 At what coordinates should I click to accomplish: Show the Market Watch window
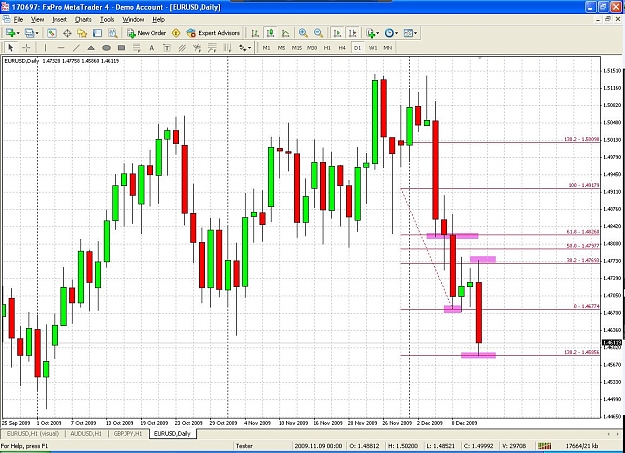51,33
